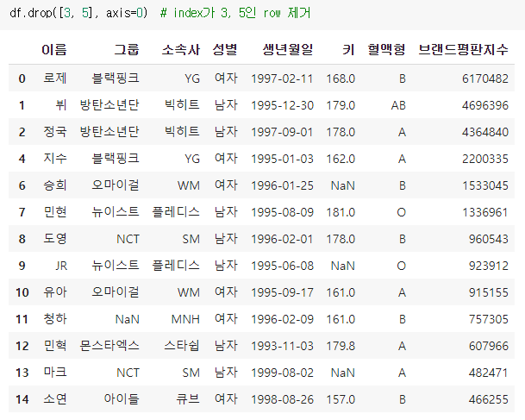The width and height of the screenshot is (525, 420).
Task: Click the birthdate 1995-08-09
Action: tap(282, 212)
